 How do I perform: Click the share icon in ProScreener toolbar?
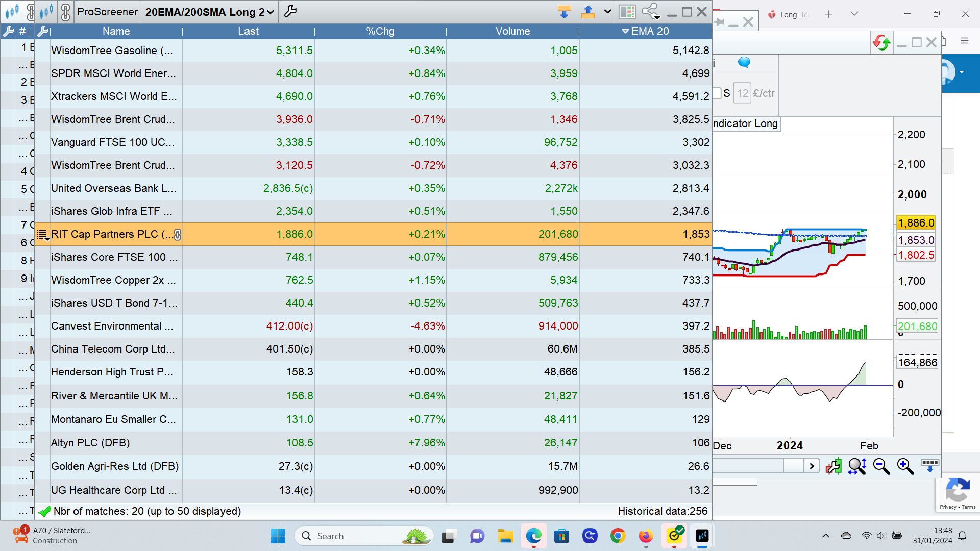coord(650,11)
